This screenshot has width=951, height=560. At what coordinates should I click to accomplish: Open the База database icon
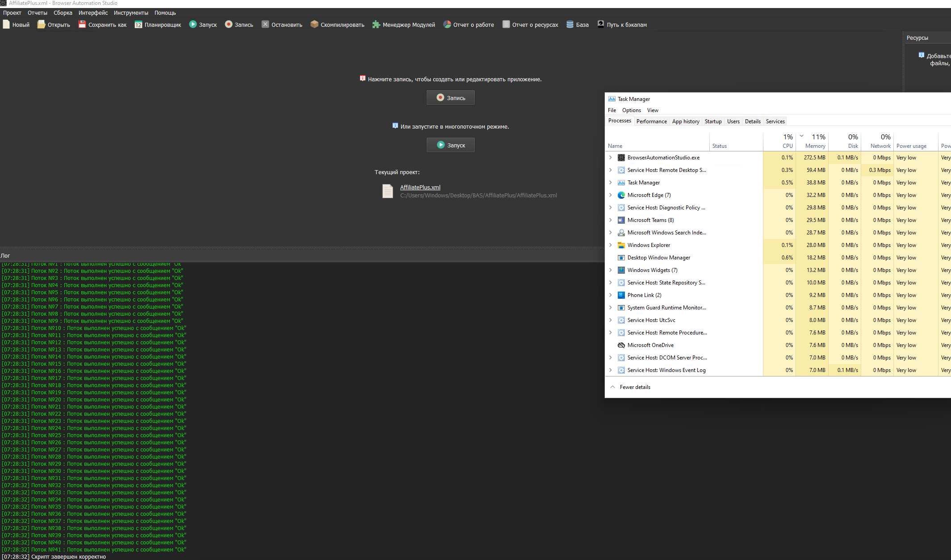point(570,25)
